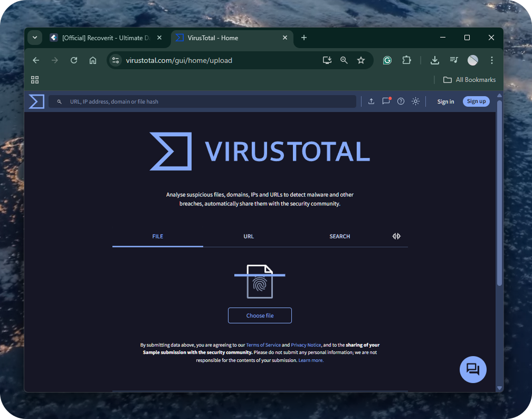Go back in browser history
Image resolution: width=532 pixels, height=419 pixels.
[x=36, y=60]
